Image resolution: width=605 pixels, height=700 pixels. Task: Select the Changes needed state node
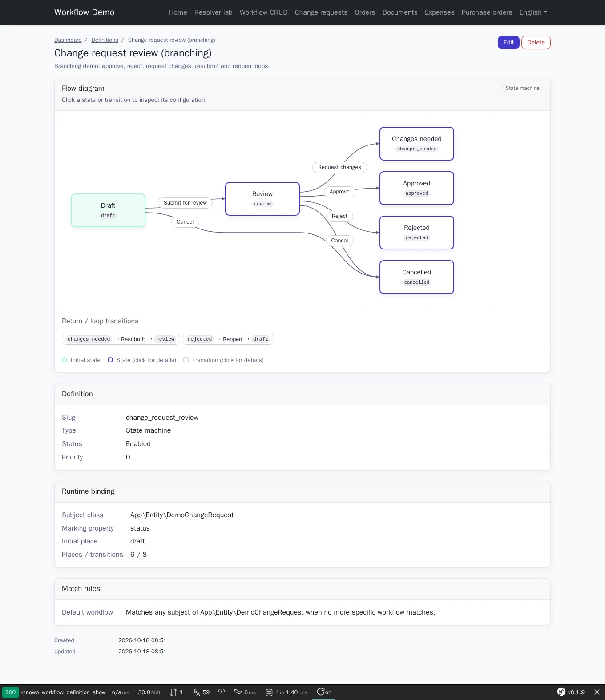[x=417, y=144]
